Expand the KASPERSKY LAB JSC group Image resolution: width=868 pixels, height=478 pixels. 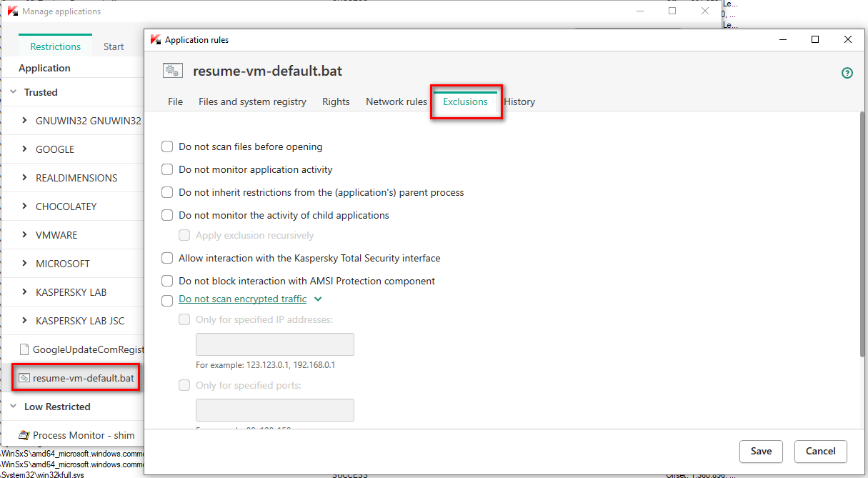point(25,321)
